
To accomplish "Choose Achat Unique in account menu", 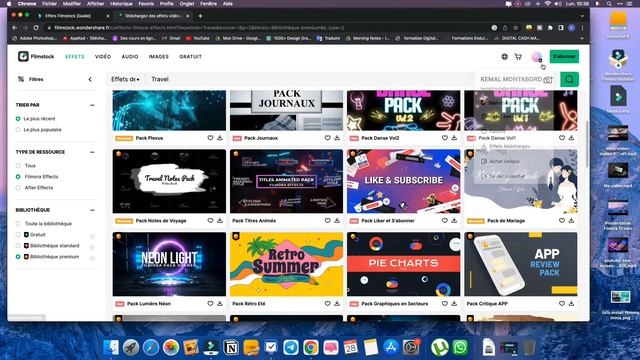I will 500,161.
